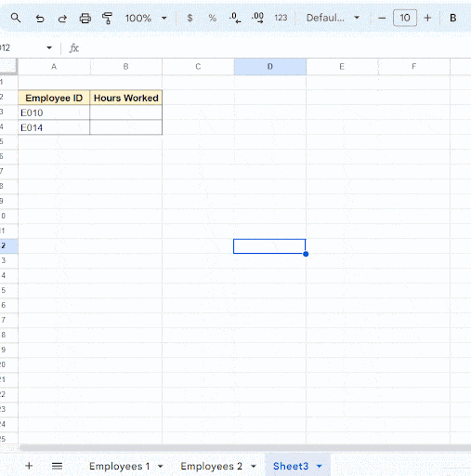
Task: Activate the paint format tool
Action: (107, 19)
